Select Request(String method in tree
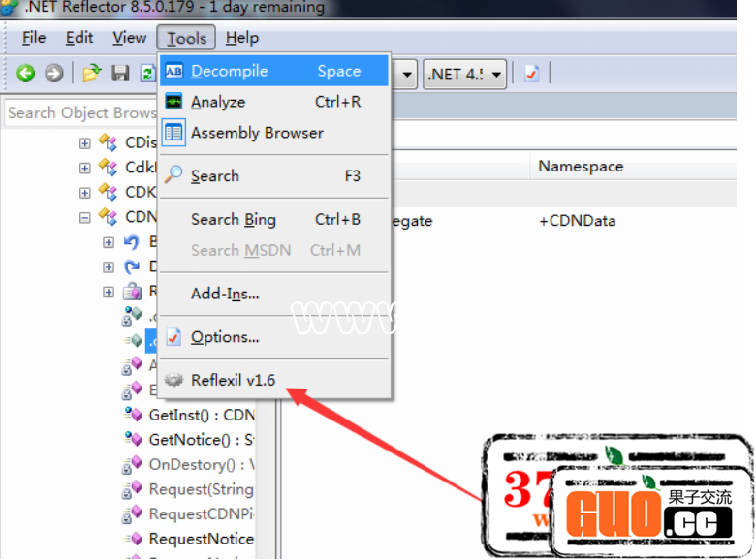This screenshot has width=756, height=560. pyautogui.click(x=202, y=489)
